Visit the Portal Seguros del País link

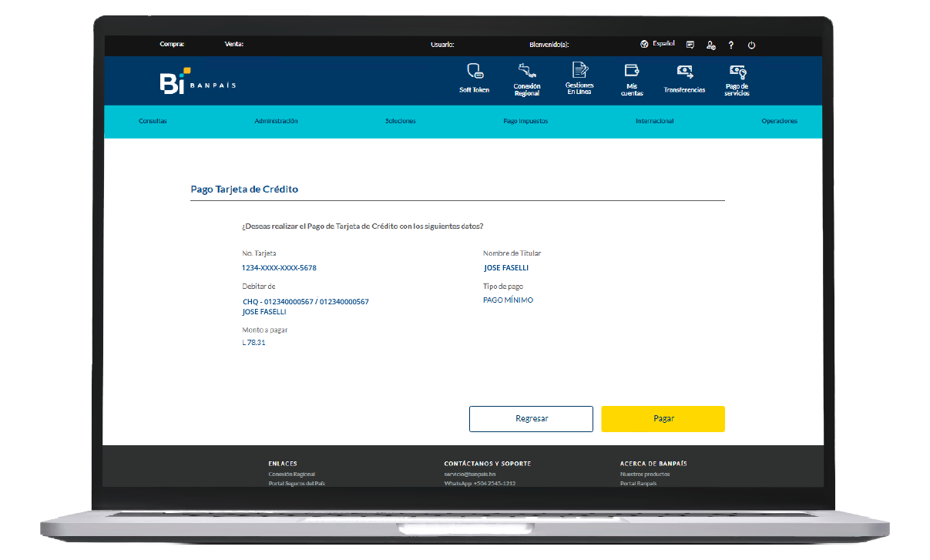pyautogui.click(x=296, y=482)
